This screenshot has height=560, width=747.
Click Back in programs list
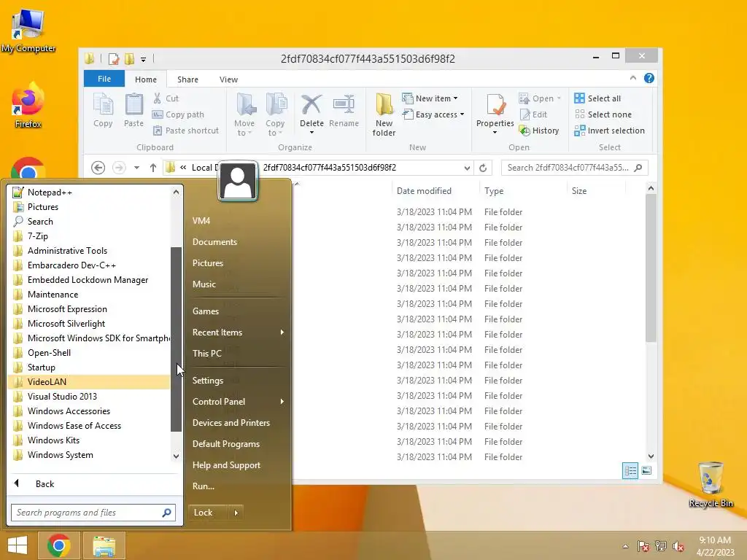pos(44,484)
